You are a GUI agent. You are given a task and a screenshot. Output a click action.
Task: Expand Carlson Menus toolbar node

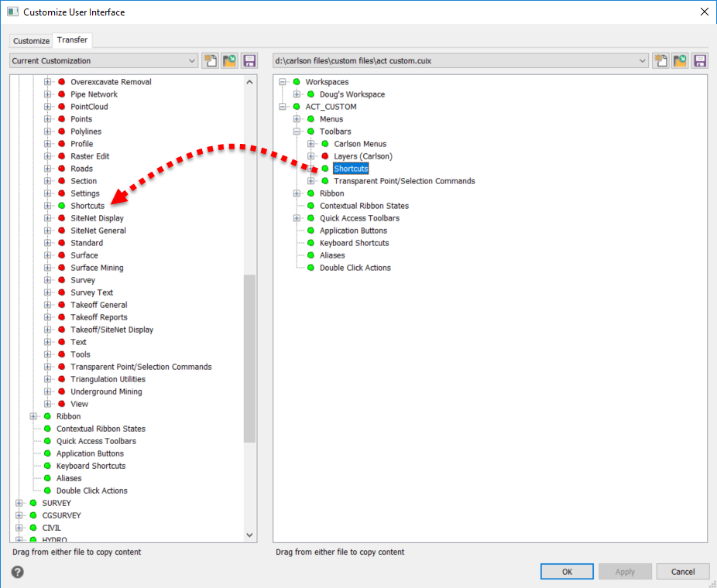[311, 144]
